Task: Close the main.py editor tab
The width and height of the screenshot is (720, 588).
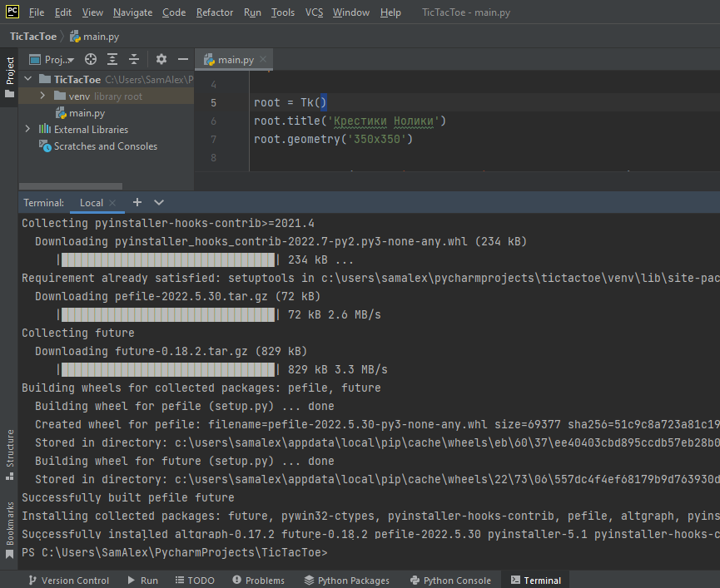Action: click(263, 59)
